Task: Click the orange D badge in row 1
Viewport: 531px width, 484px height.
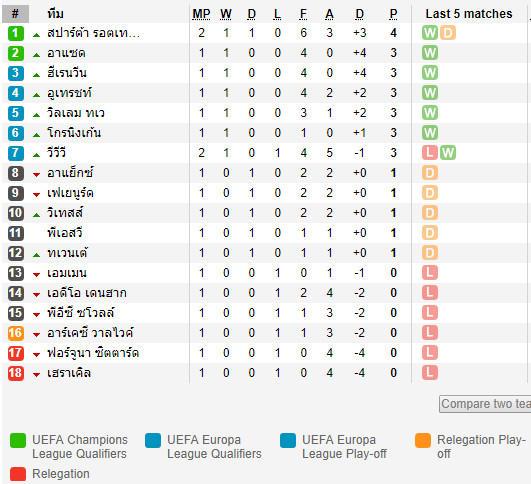Action: pos(447,33)
